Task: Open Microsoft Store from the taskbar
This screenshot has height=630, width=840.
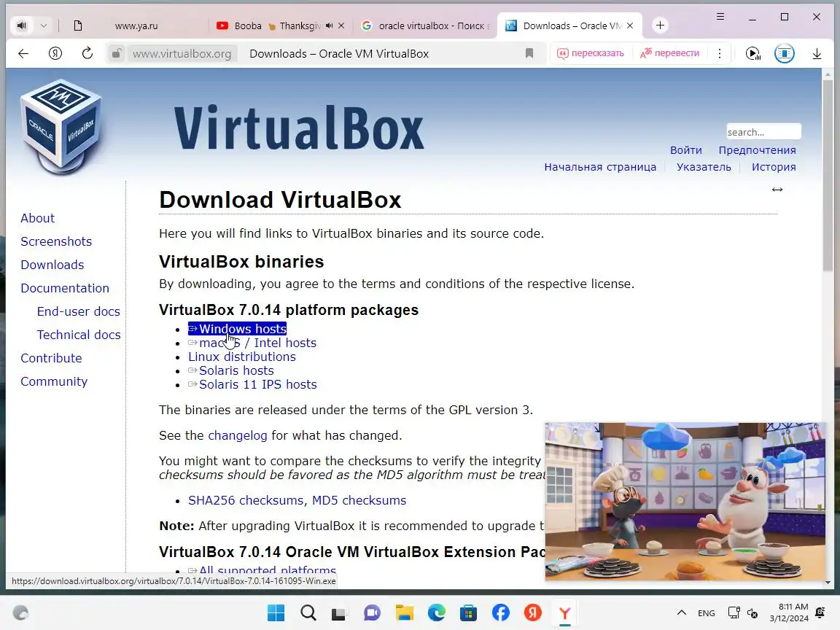Action: (468, 612)
